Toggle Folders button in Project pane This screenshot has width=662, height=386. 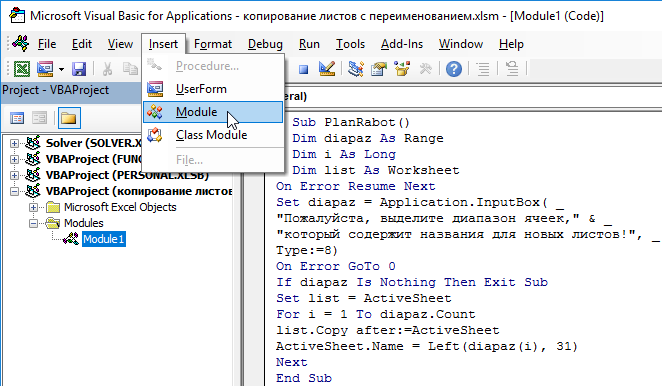point(69,118)
